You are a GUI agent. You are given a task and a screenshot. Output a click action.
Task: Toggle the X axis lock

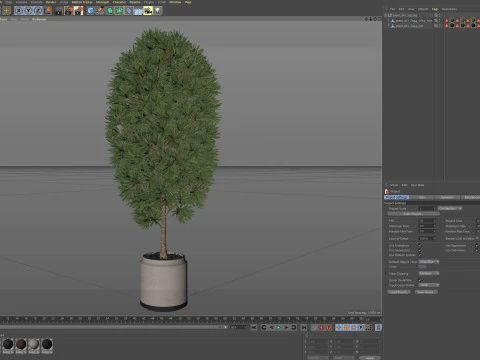tap(19, 11)
